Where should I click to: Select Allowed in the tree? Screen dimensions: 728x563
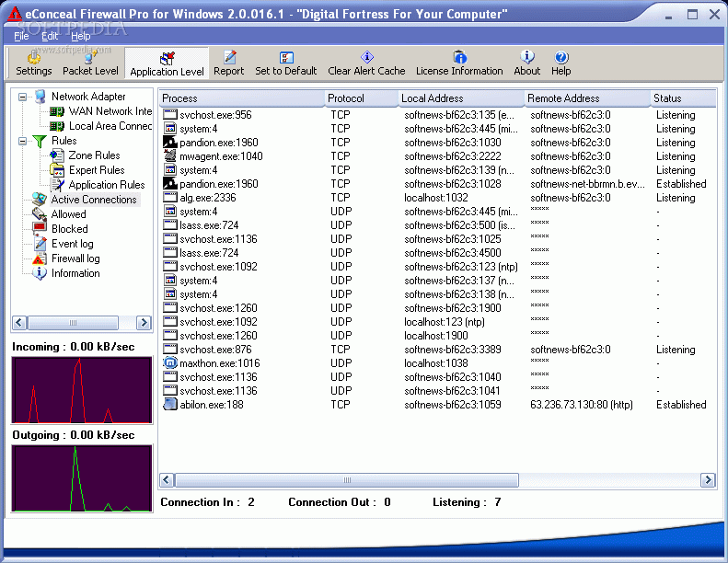point(69,214)
